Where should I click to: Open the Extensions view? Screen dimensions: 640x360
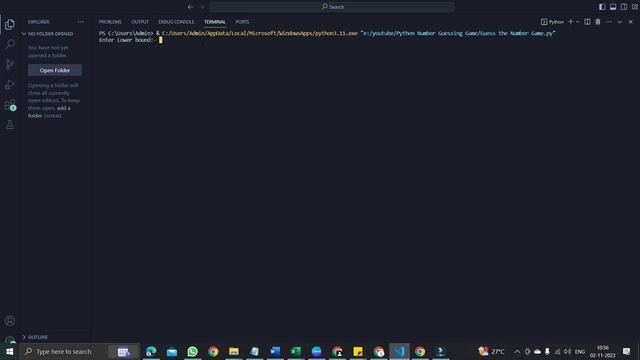tap(10, 105)
